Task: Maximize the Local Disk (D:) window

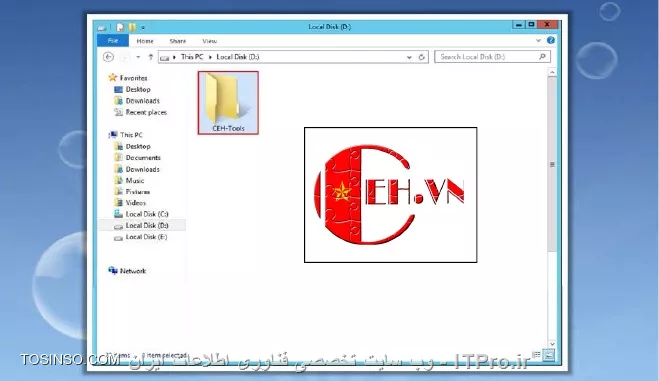Action: (531, 25)
